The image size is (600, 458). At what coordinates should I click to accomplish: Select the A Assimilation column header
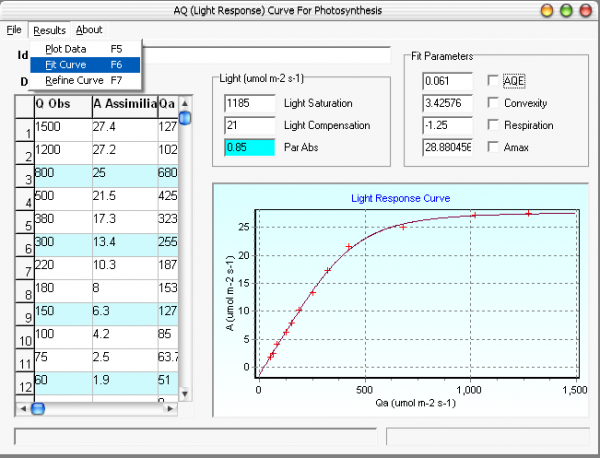tap(125, 107)
